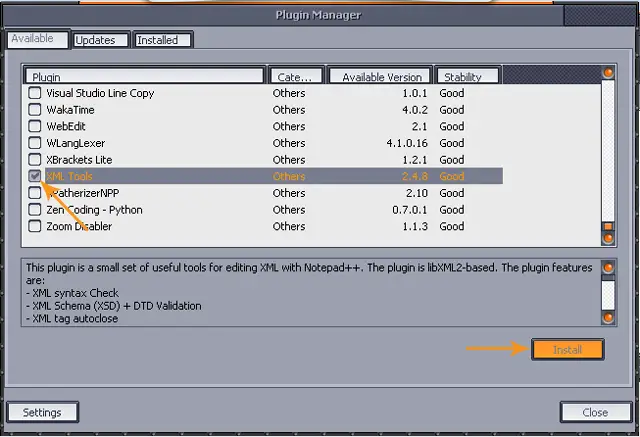Select the WakaTime plugin name
The image size is (640, 437).
(x=70, y=110)
